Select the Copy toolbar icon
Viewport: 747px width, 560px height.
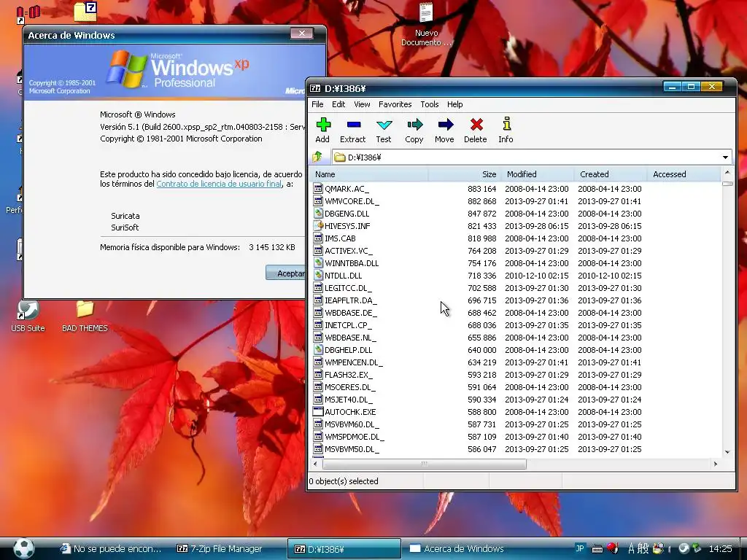tap(415, 125)
